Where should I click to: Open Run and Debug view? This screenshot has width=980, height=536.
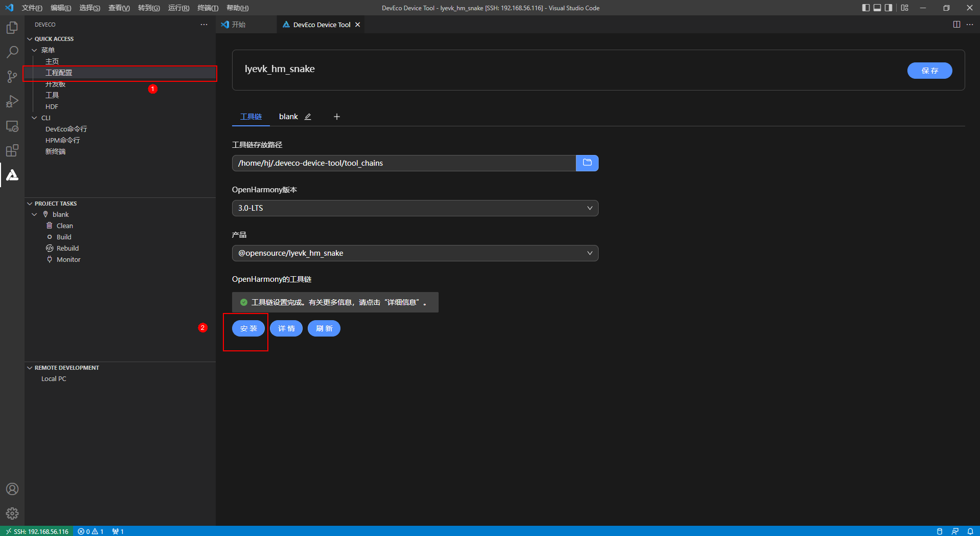(x=12, y=101)
